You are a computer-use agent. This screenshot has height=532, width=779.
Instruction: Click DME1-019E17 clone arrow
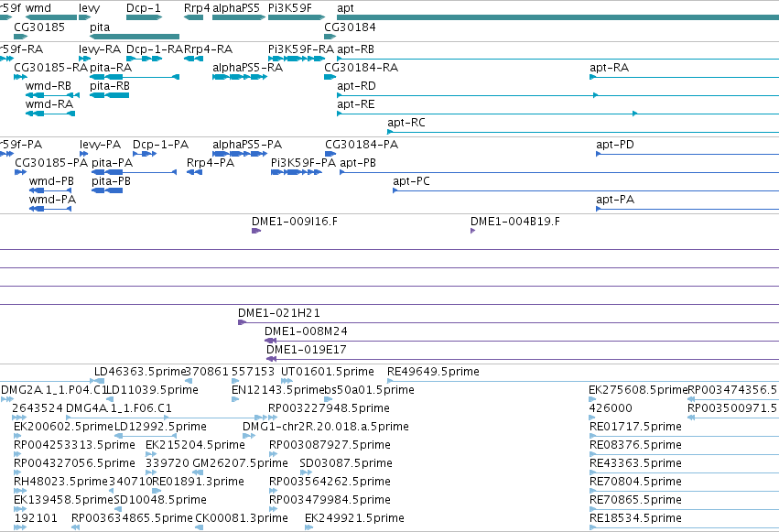[271, 359]
